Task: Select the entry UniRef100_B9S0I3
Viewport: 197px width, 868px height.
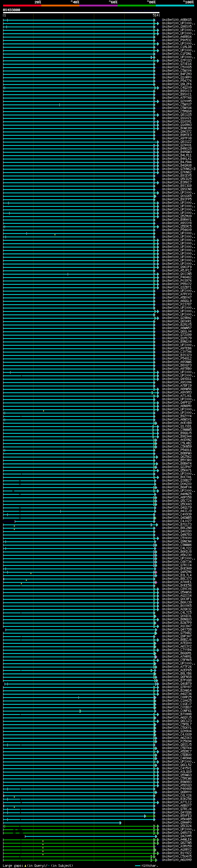Action: click(177, 91)
